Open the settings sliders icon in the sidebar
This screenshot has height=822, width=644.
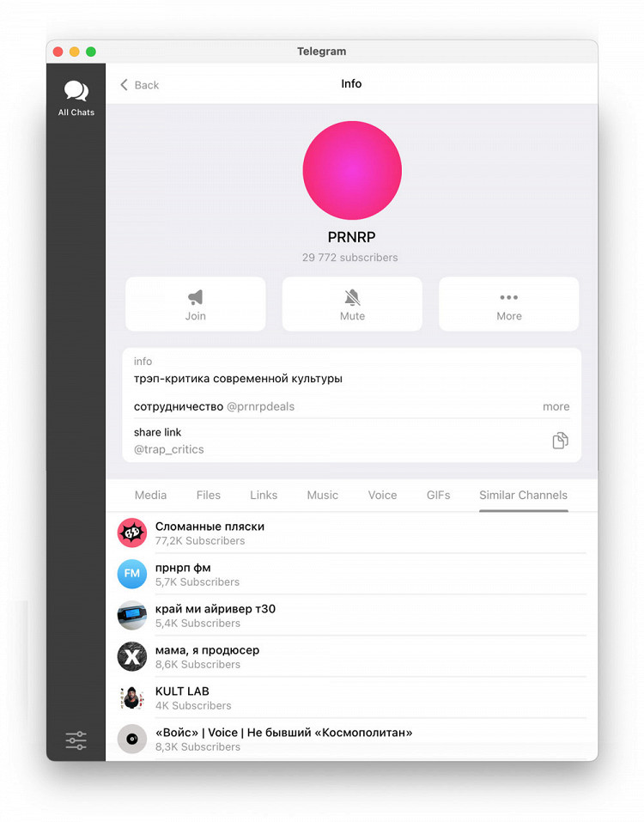(76, 740)
